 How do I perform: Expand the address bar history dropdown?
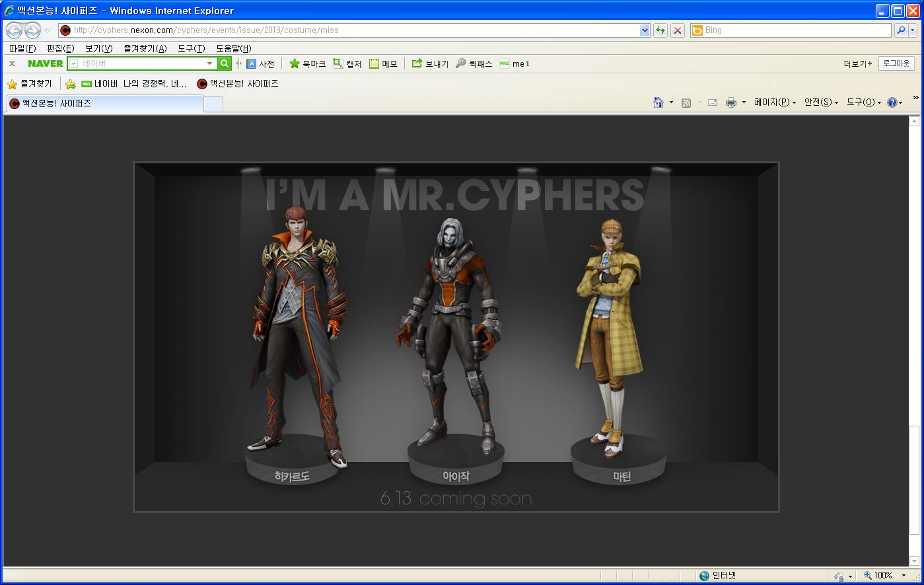pos(645,30)
